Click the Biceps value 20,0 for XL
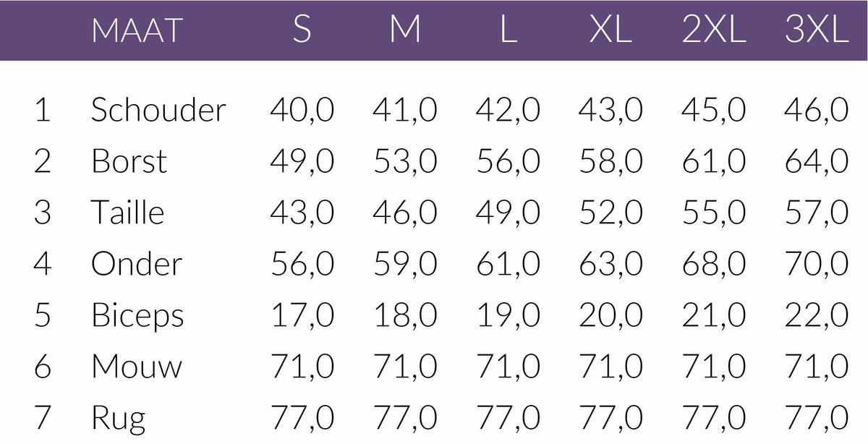Screen dimensions: 868x444 coord(610,316)
